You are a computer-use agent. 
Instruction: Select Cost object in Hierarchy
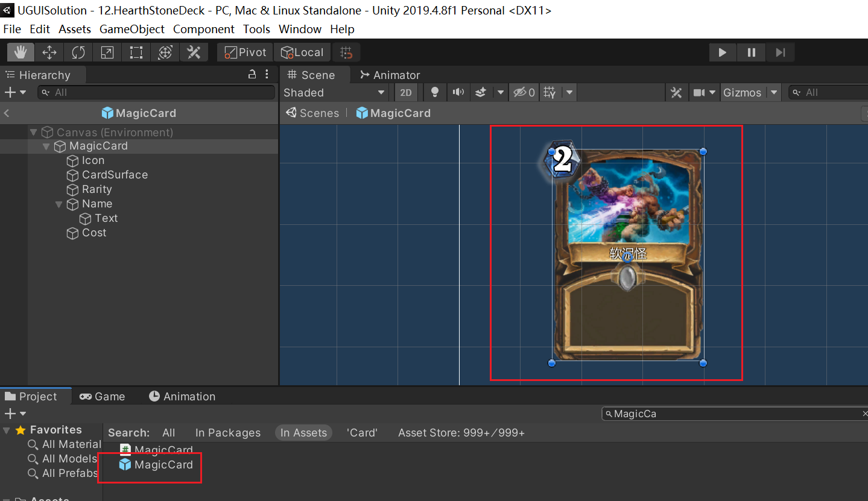(x=86, y=233)
